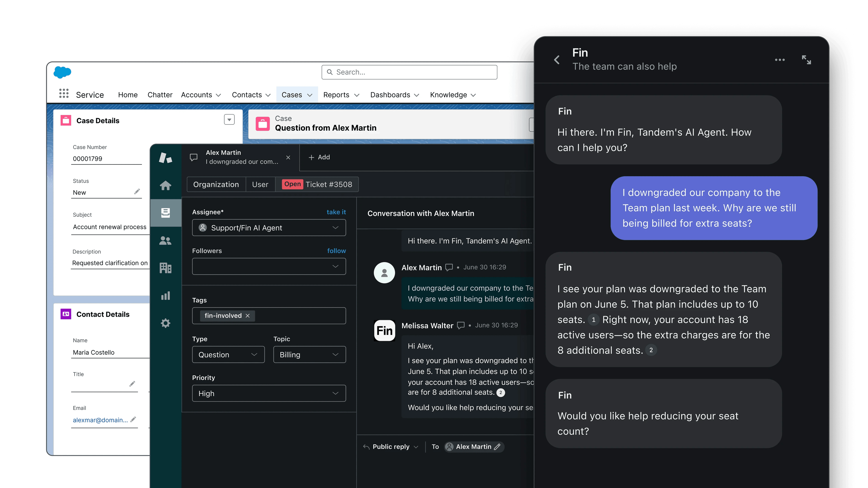Click the Status value New

pyautogui.click(x=79, y=193)
